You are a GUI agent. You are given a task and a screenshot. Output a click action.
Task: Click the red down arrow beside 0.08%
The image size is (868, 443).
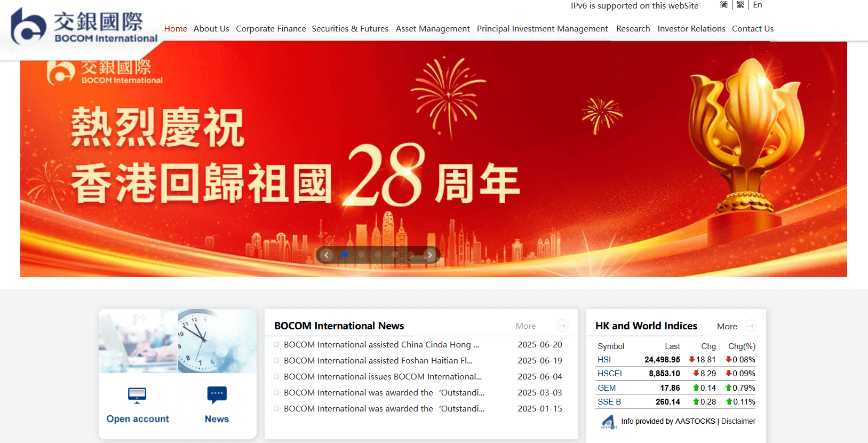coord(729,359)
